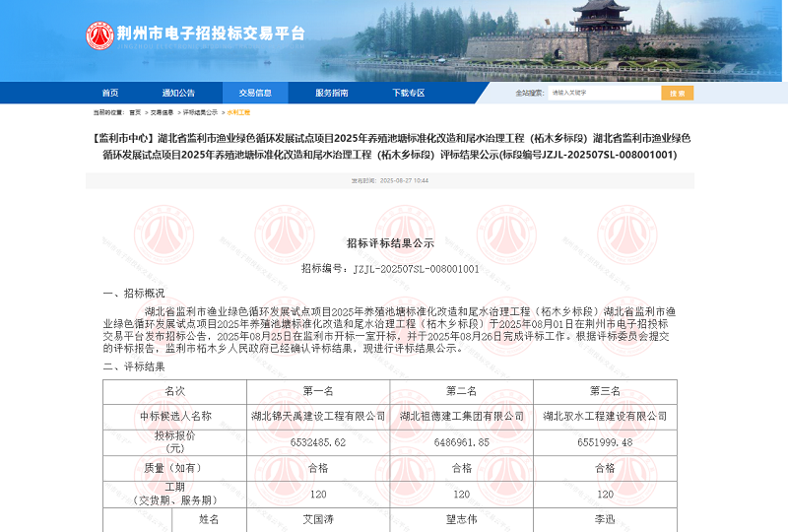
Task: Click the 荆州市电子招投标交易平台 site title
Action: tap(211, 34)
